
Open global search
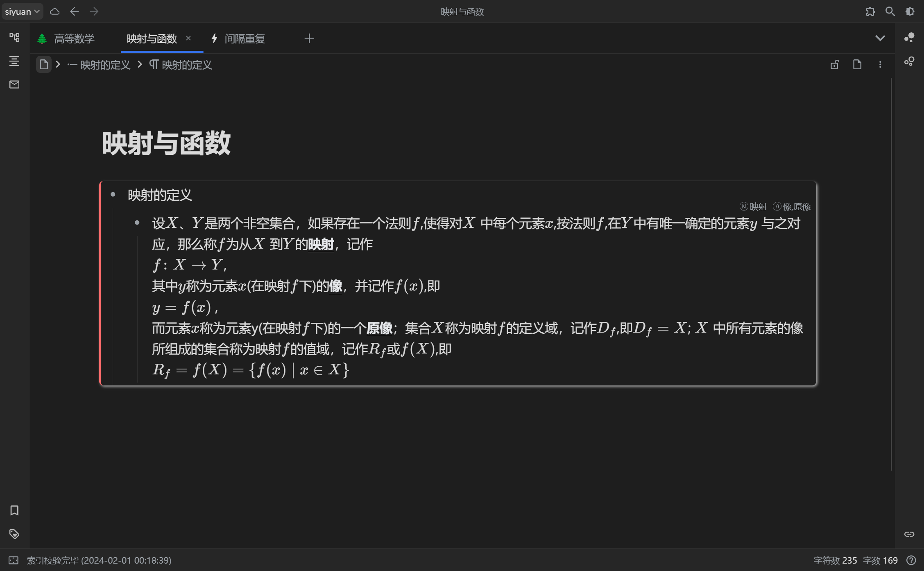tap(890, 11)
